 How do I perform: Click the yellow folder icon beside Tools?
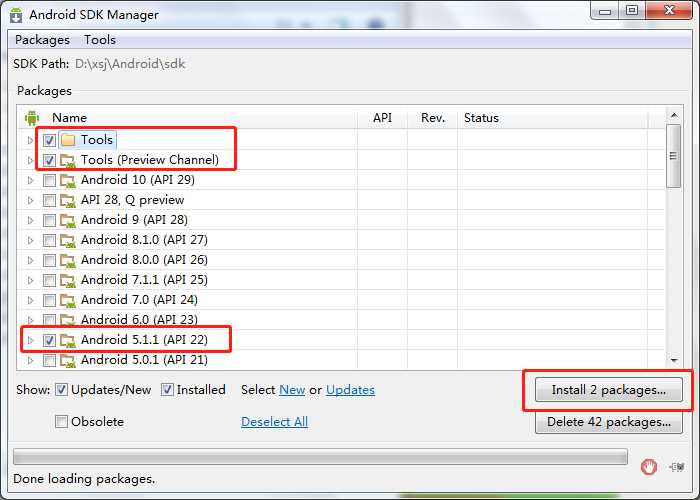pyautogui.click(x=67, y=140)
